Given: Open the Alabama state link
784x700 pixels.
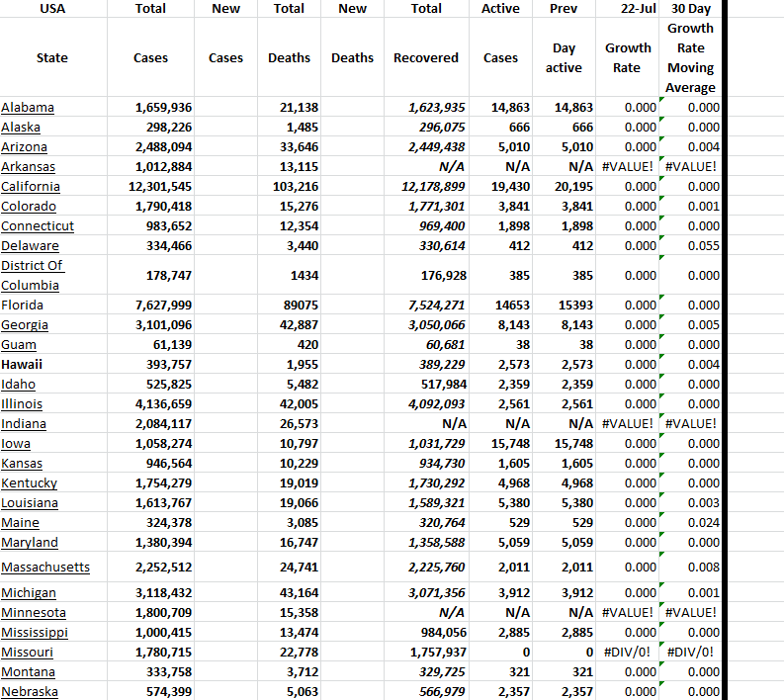Looking at the screenshot, I should click(x=28, y=108).
